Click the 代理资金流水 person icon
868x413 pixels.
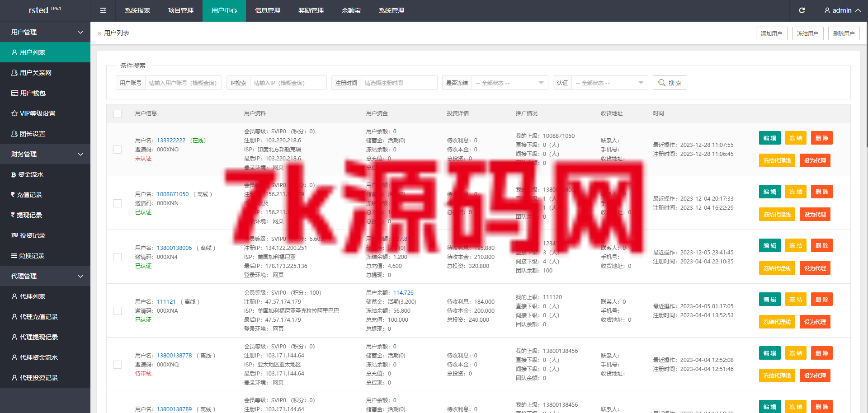click(x=14, y=357)
